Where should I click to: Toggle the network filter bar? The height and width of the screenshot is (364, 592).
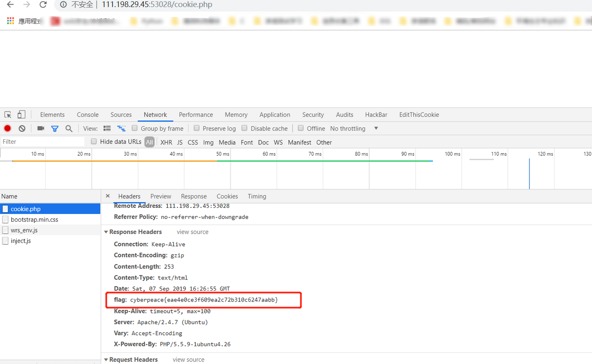(x=55, y=128)
